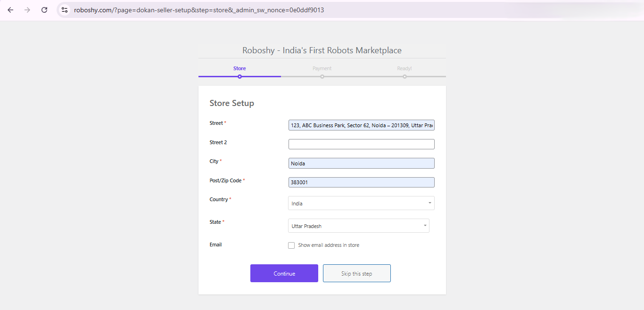This screenshot has height=310, width=644.
Task: Click the Store step progress dot
Action: (239, 76)
